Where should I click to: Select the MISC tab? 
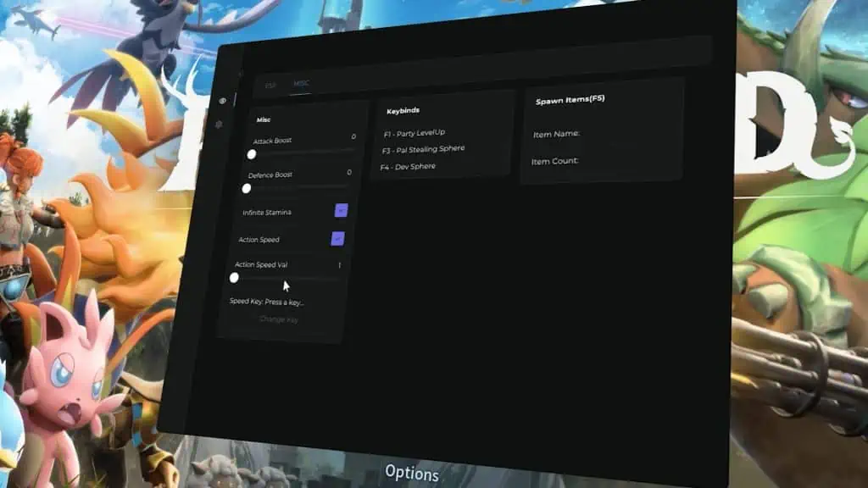pyautogui.click(x=301, y=84)
